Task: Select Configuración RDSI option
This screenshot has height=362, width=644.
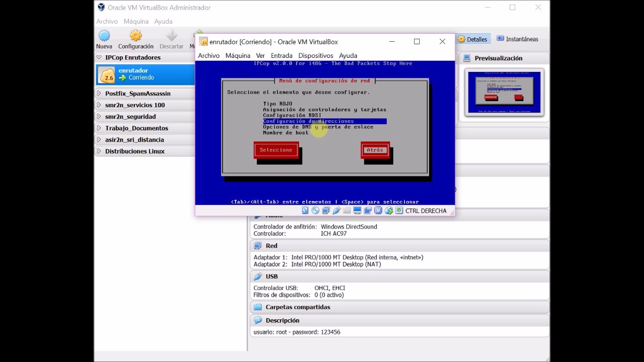Action: click(x=292, y=116)
